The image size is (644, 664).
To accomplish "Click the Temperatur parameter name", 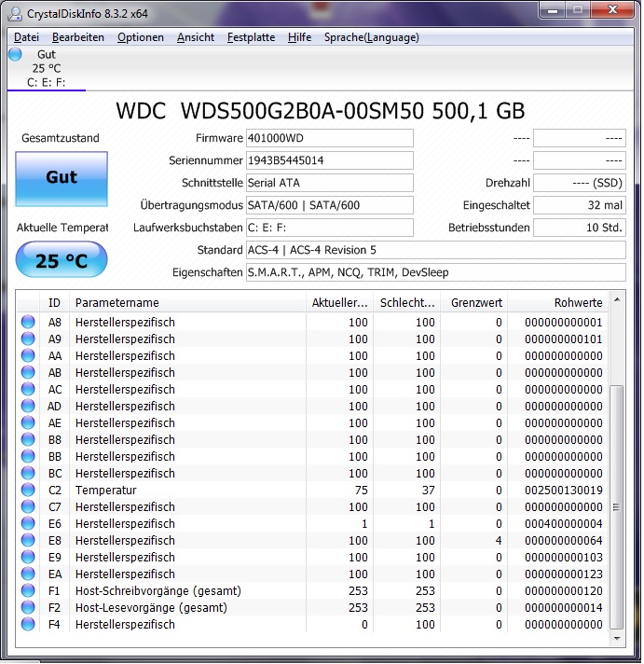I will (x=106, y=490).
